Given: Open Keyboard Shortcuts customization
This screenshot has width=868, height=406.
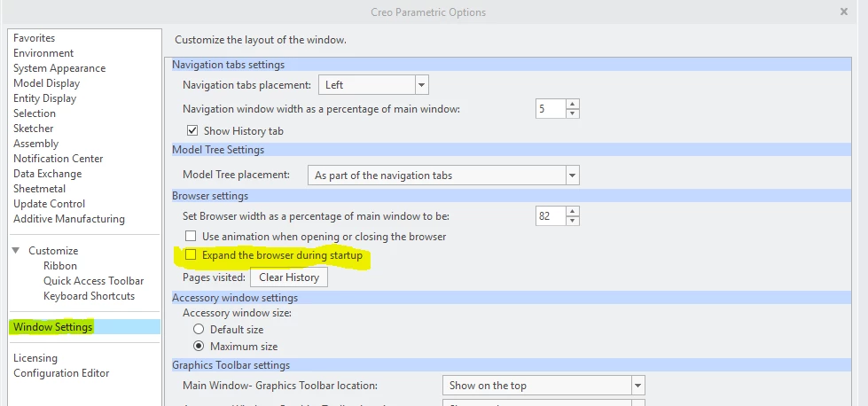Looking at the screenshot, I should click(x=90, y=295).
